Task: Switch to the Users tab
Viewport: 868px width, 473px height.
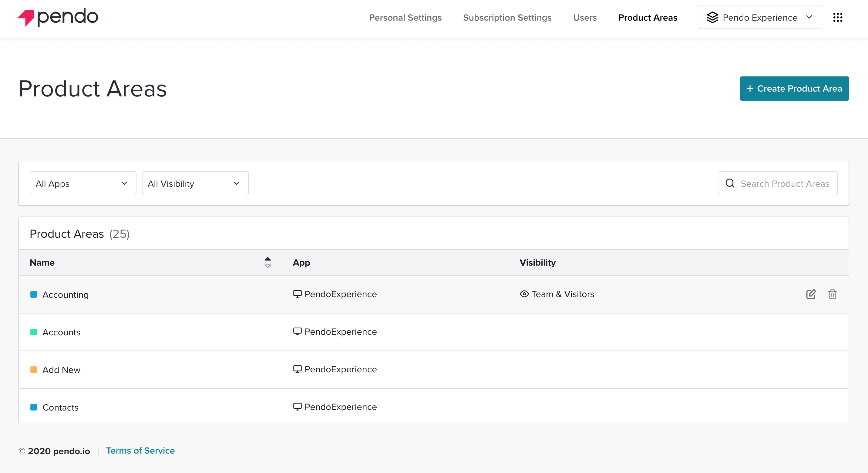Action: click(585, 18)
